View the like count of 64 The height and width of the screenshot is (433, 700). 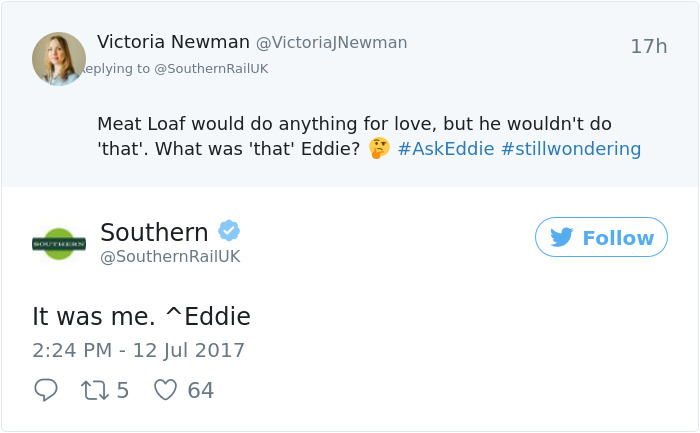tap(200, 390)
